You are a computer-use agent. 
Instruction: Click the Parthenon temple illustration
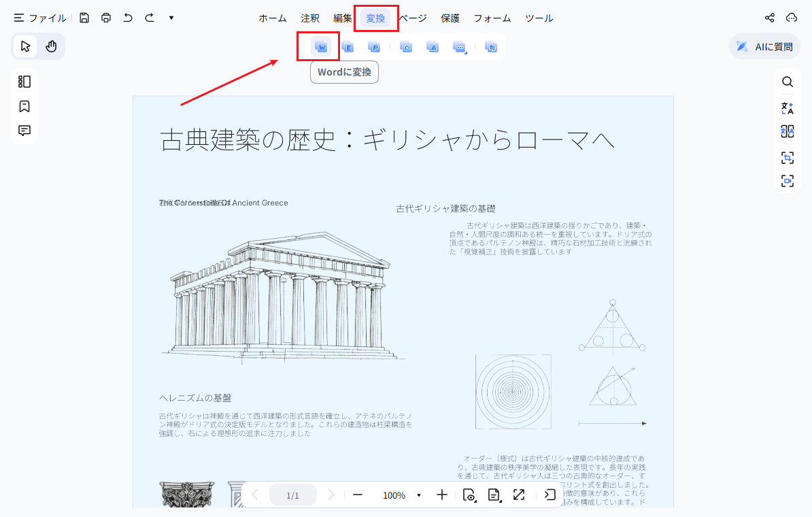[x=283, y=297]
